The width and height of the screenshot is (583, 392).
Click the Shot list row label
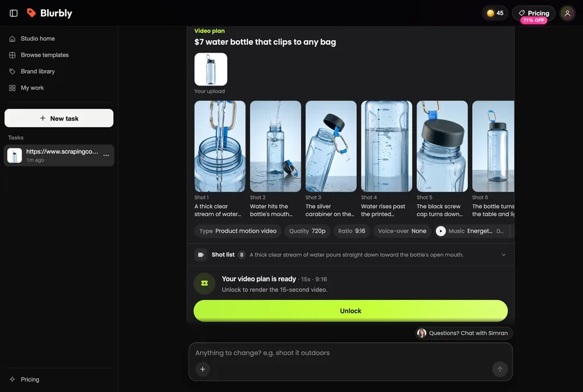click(223, 255)
